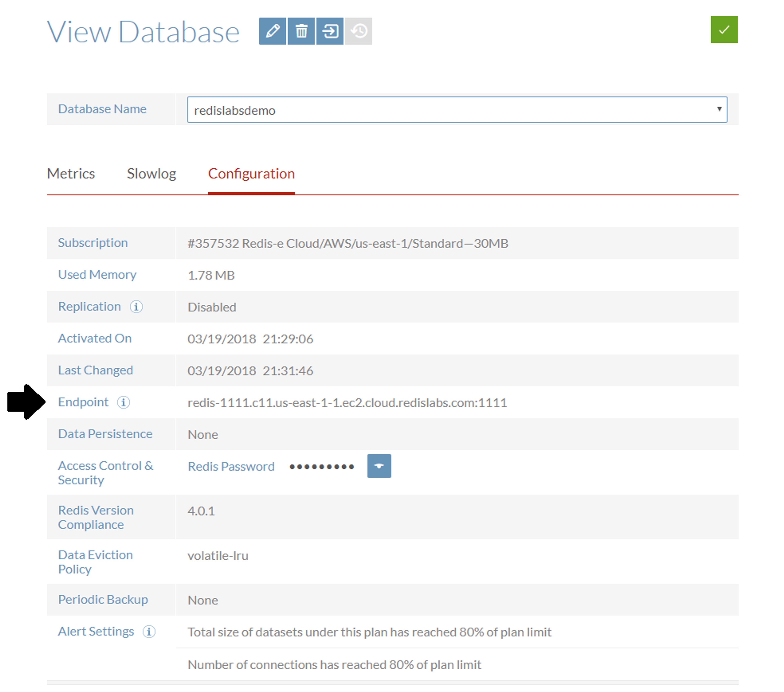784x692 pixels.
Task: Click the Replication info icon
Action: pyautogui.click(x=136, y=307)
